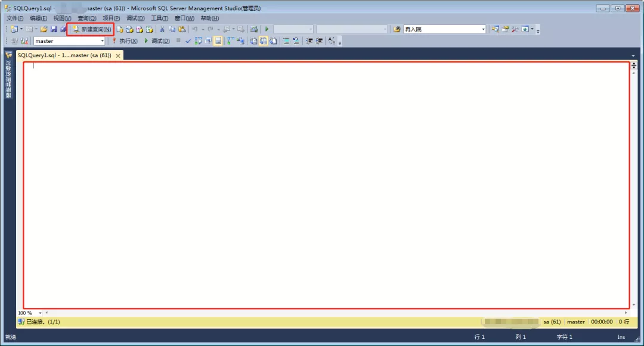Click the New Project toolbar icon
The image size is (644, 346).
pyautogui.click(x=14, y=29)
